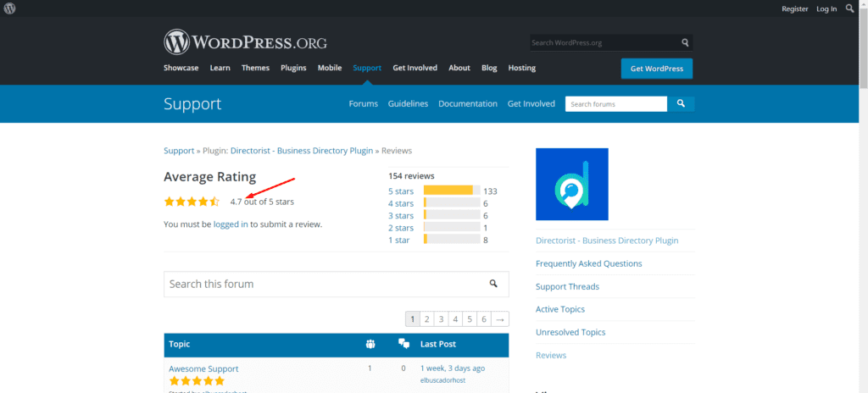Open the Register link

(795, 8)
